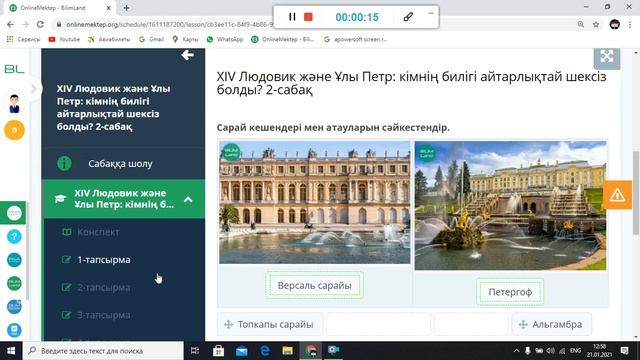Screen dimensions: 640x360
Task: Pick the Альгамбра option
Action: [x=551, y=324]
